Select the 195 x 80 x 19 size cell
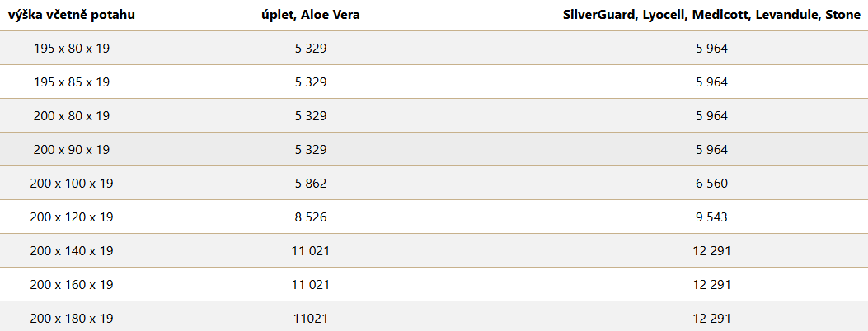Screen dimensions: 868x331 (72, 48)
